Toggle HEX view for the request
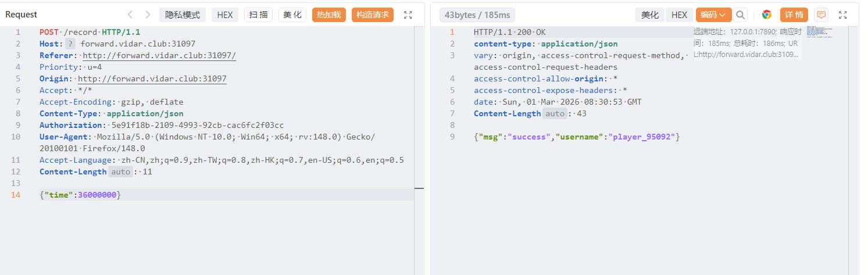Image resolution: width=868 pixels, height=275 pixels. pos(224,15)
